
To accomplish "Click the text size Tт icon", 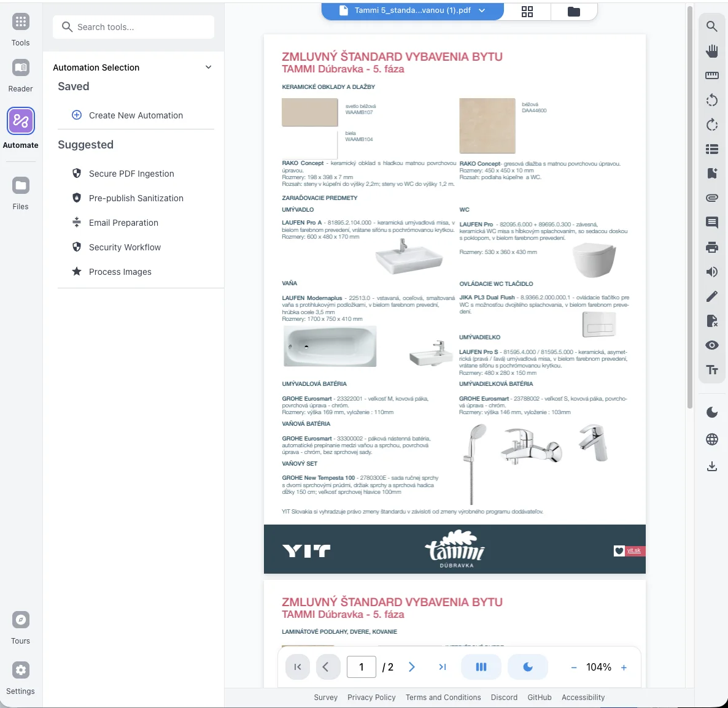I will coord(711,370).
